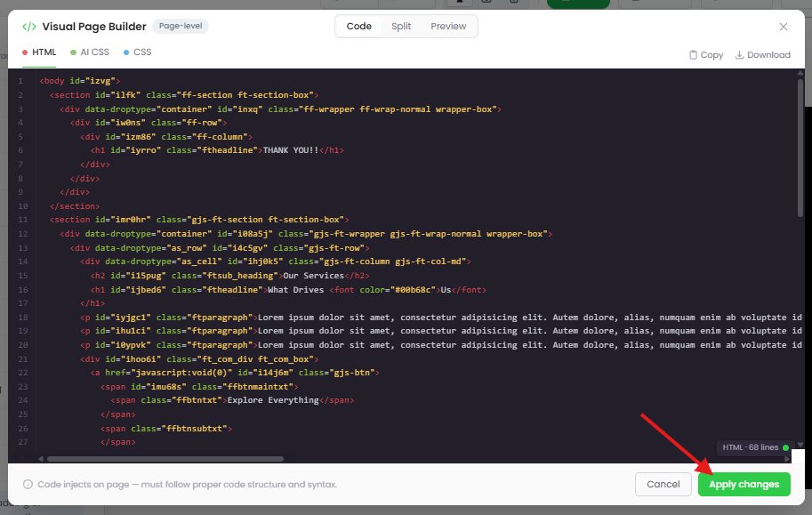This screenshot has width=812, height=515.
Task: Click the Explore Everything text in line 24
Action: (273, 400)
